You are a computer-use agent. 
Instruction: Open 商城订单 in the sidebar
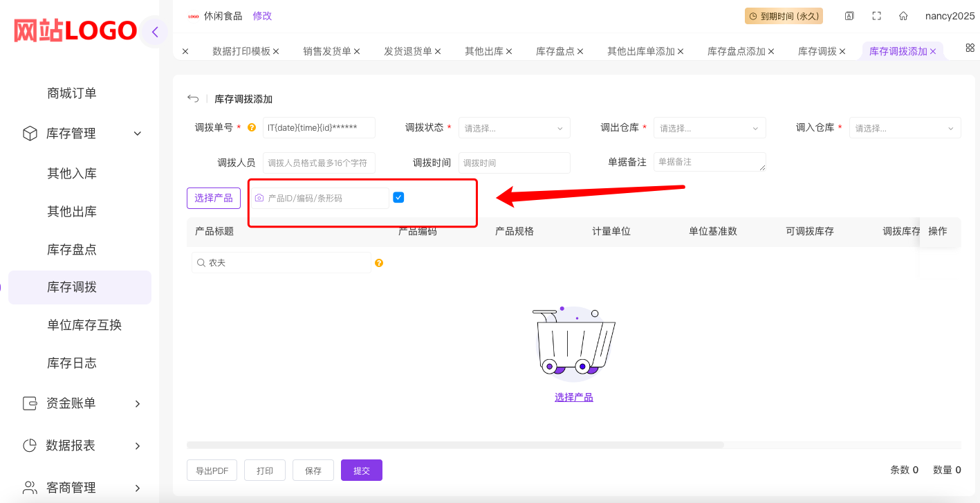(72, 93)
